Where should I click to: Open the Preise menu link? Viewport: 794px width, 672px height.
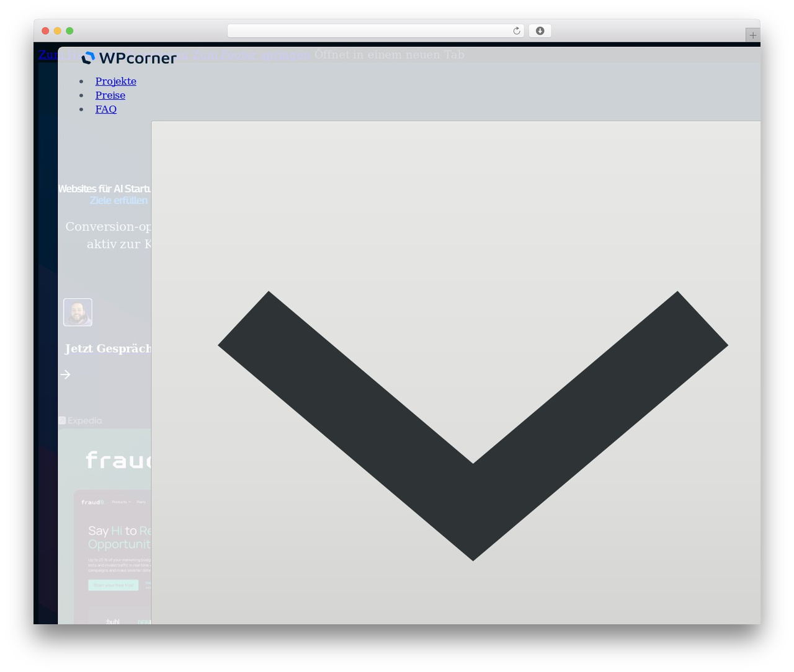(110, 95)
